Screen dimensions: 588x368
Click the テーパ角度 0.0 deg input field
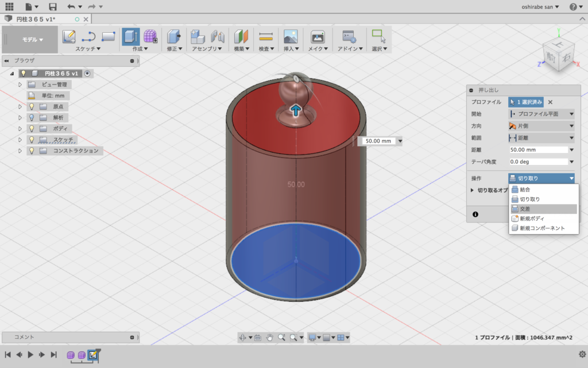click(x=539, y=162)
